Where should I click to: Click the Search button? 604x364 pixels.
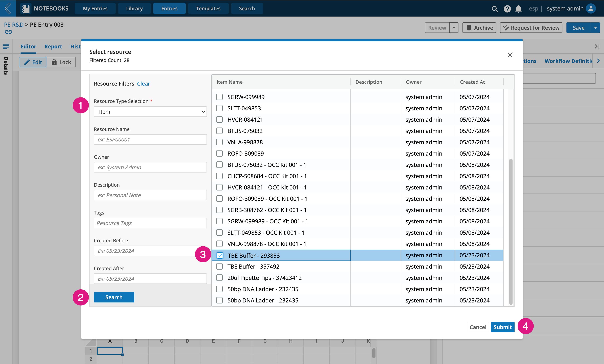pyautogui.click(x=114, y=297)
